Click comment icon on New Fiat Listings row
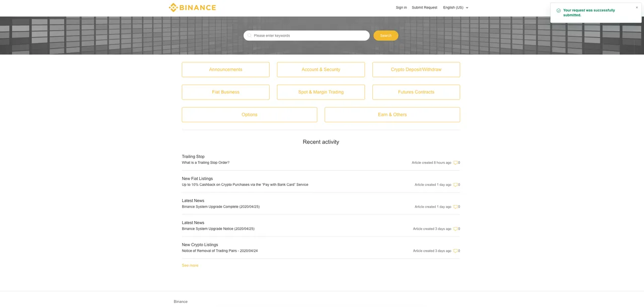 pyautogui.click(x=456, y=185)
